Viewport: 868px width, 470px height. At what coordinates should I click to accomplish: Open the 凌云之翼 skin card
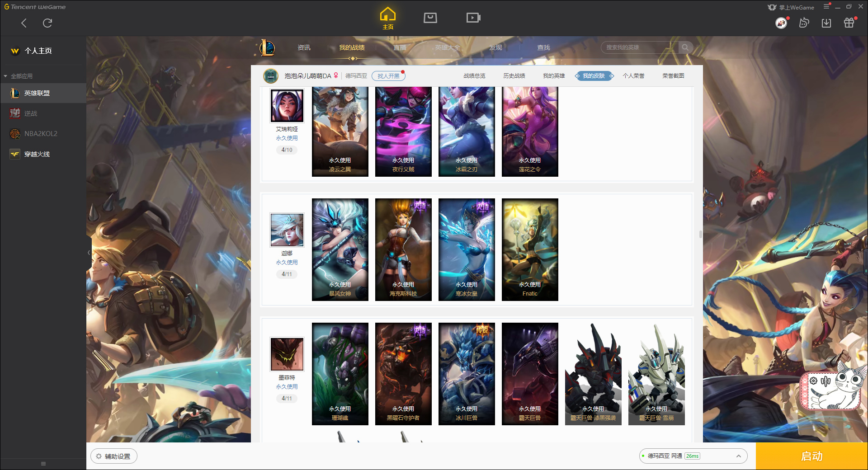point(340,132)
